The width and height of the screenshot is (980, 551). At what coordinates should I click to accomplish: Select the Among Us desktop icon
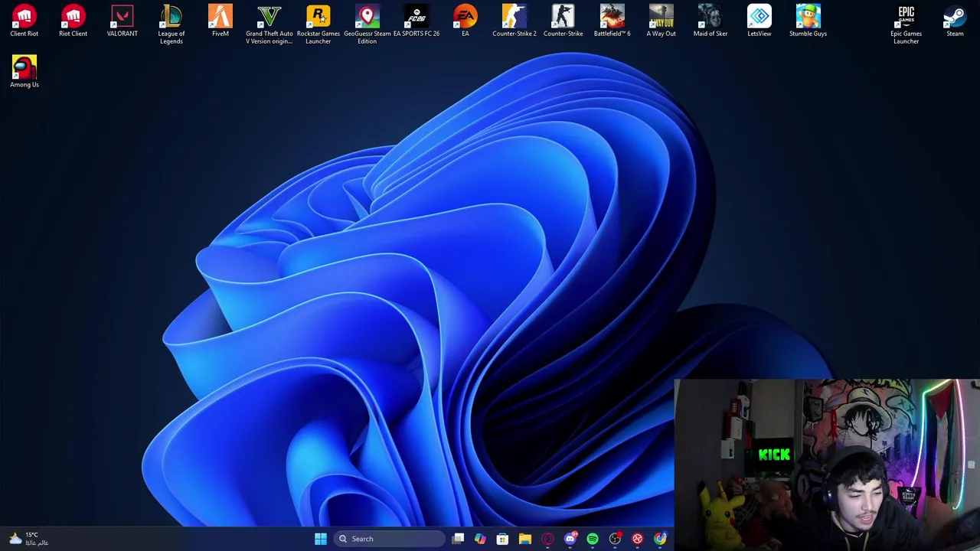click(24, 71)
